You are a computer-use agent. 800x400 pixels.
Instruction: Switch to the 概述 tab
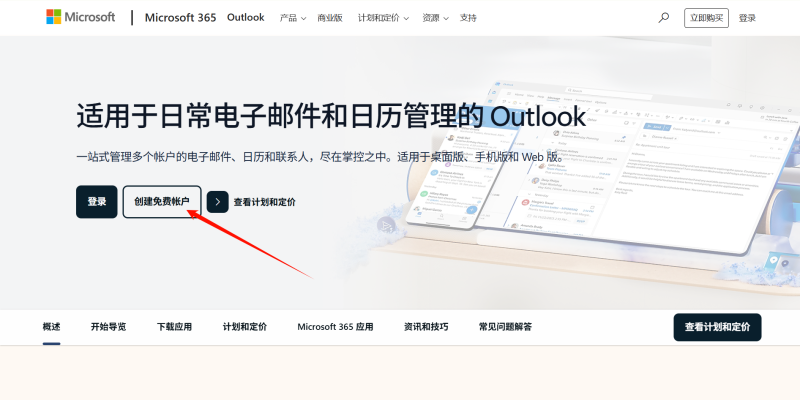coord(51,327)
